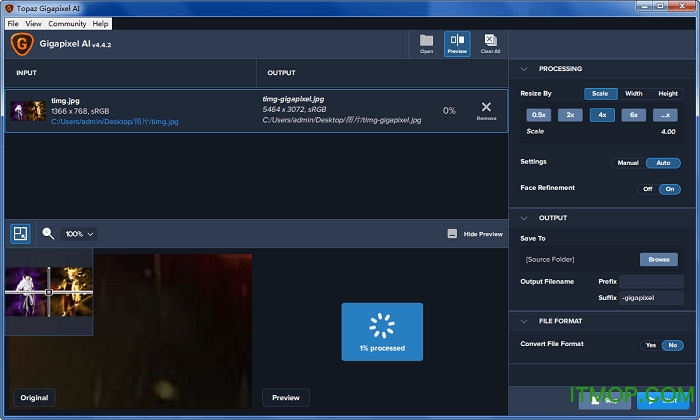Collapse the OUTPUT settings section
The width and height of the screenshot is (700, 420).
[x=524, y=218]
